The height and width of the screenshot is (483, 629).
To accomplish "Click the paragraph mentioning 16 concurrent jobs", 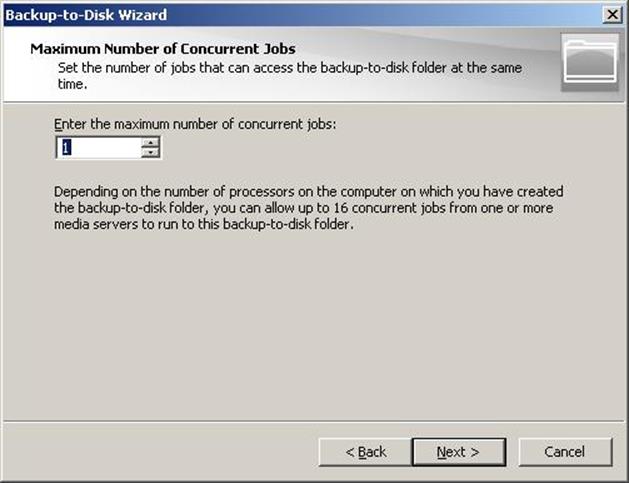I will [x=308, y=208].
